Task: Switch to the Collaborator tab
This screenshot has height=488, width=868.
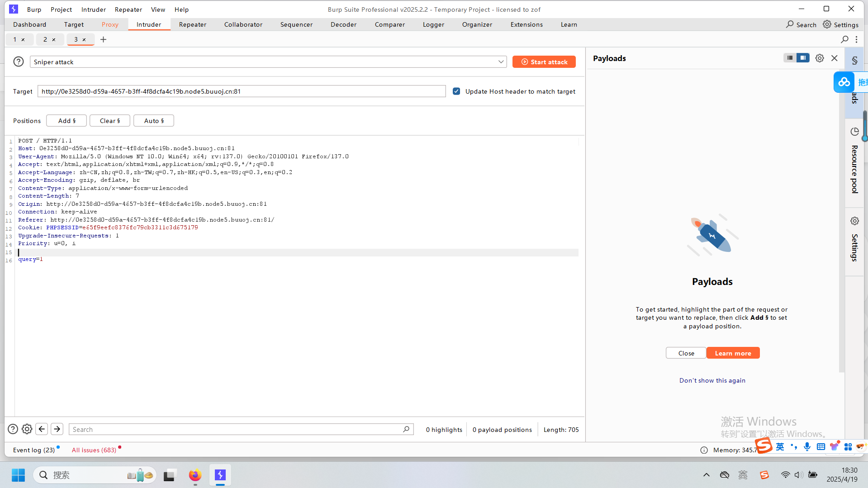Action: point(243,24)
